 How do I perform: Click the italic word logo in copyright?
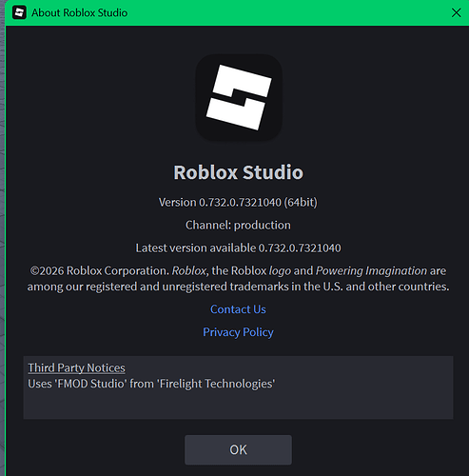coord(280,271)
